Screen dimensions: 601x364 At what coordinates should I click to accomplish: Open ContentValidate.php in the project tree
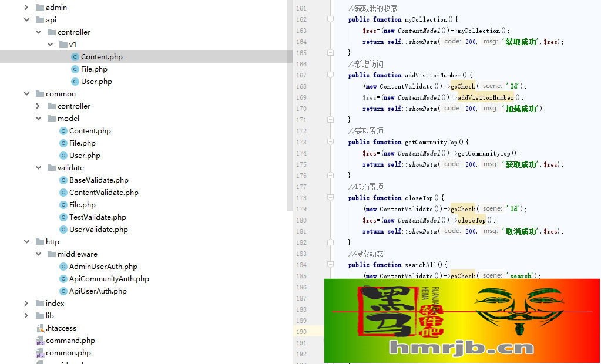tap(103, 193)
